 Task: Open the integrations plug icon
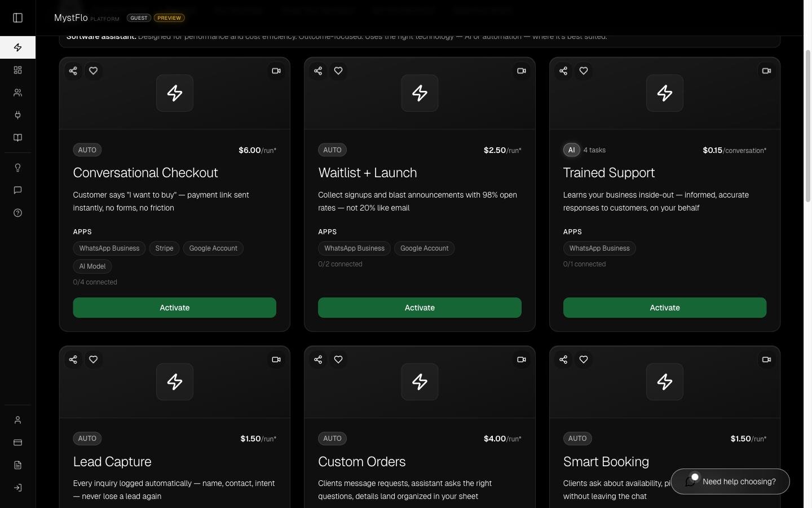(17, 115)
